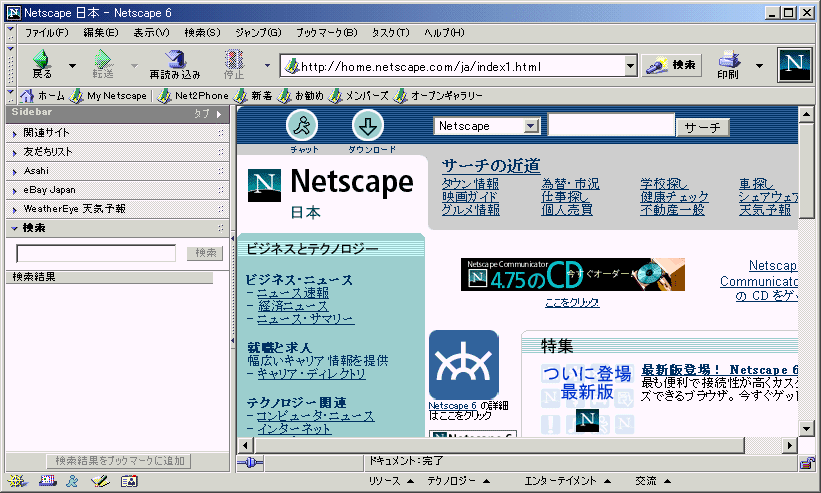Open the Sidebar タブ menu
The width and height of the screenshot is (821, 493).
coord(208,114)
